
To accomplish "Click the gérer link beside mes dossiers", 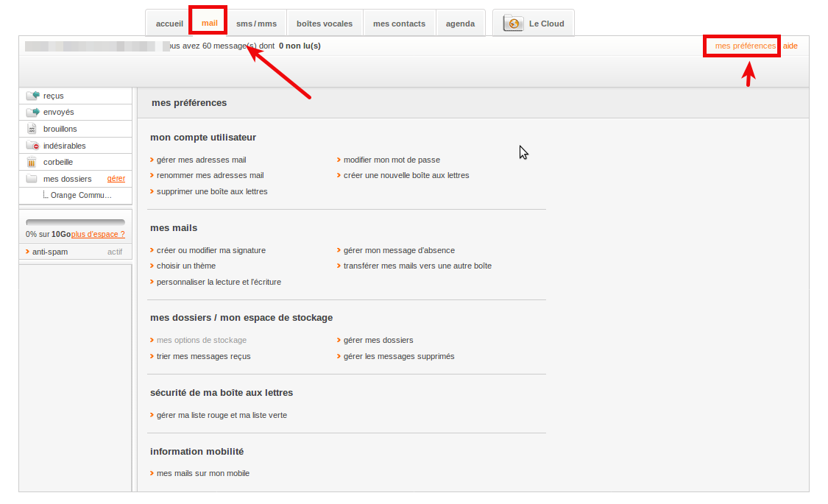I will pos(116,179).
